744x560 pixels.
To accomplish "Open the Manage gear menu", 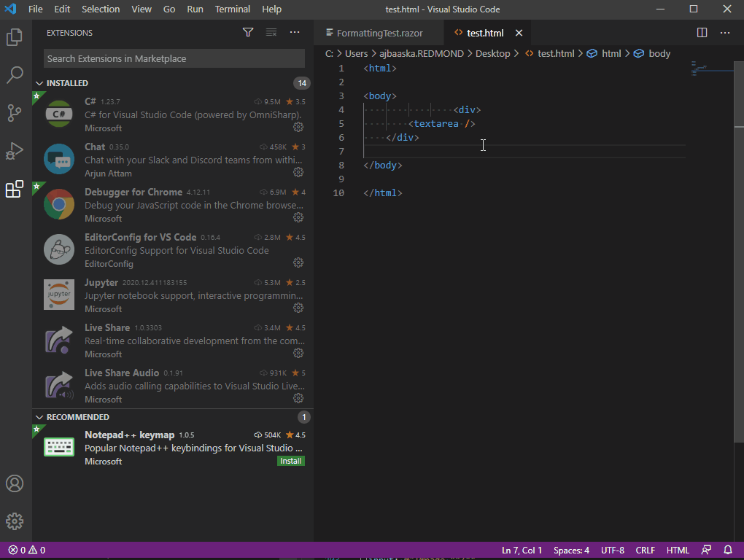I will [x=15, y=521].
